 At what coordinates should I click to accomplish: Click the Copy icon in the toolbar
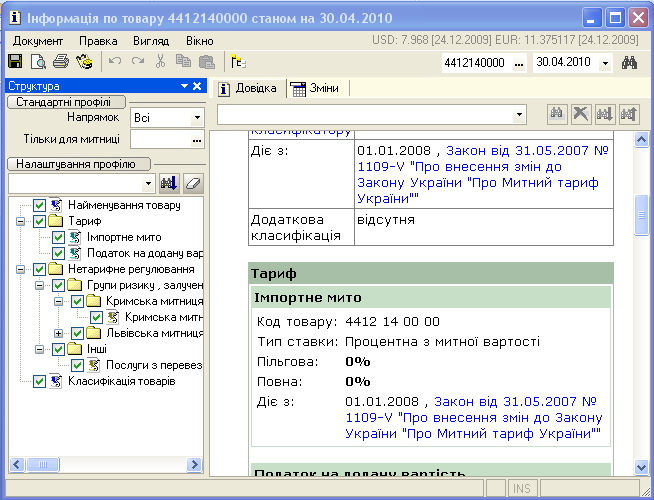click(183, 61)
